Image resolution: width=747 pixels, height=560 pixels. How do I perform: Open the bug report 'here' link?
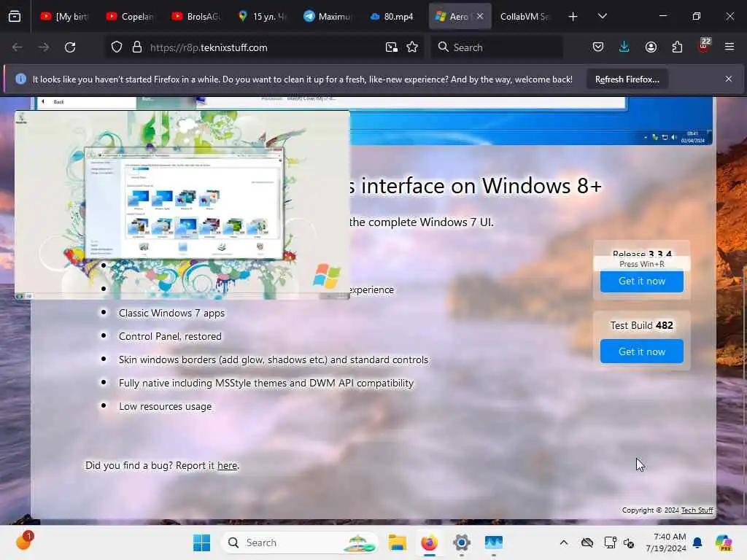228,466
